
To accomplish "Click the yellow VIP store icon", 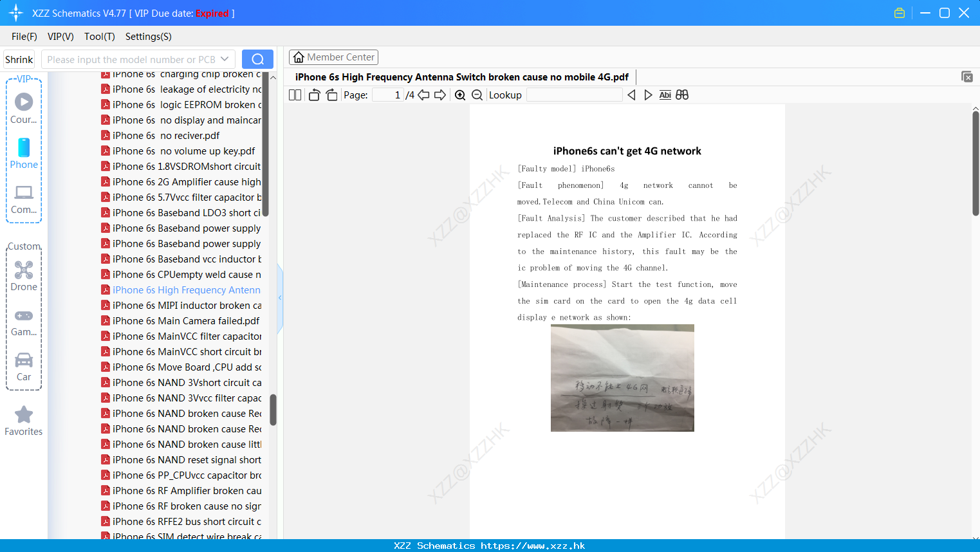I will pos(900,13).
